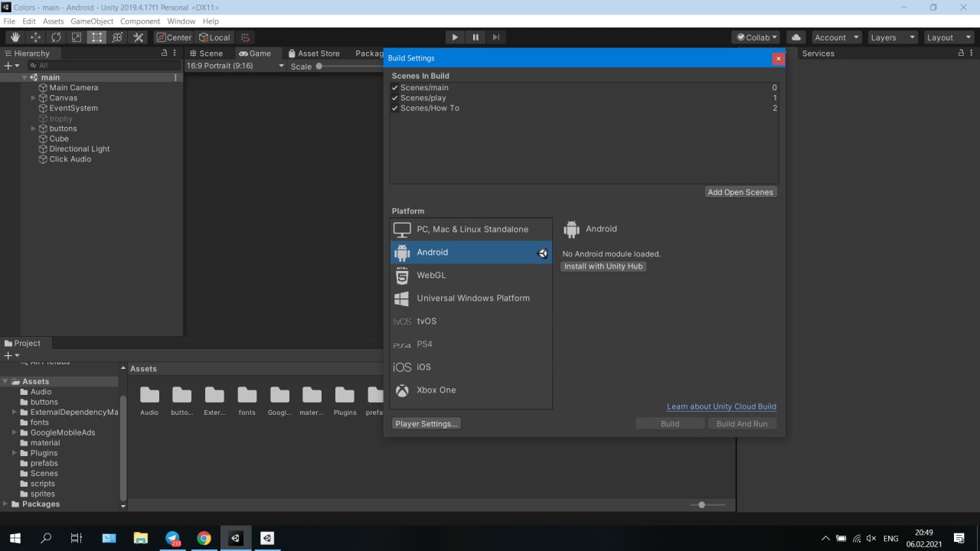Open the Layers dropdown
980x551 pixels.
pos(891,37)
